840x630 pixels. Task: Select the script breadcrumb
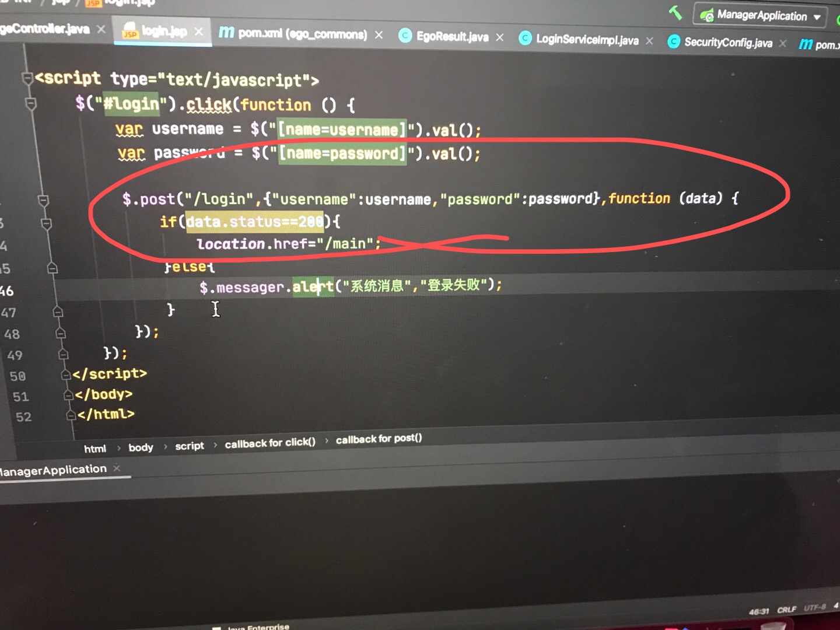coord(190,446)
